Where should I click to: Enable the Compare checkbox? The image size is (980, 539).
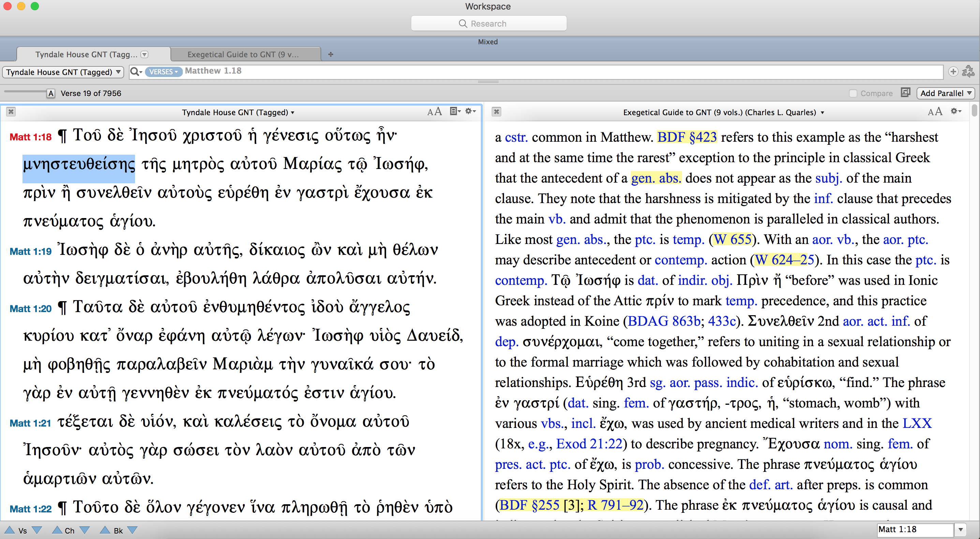[x=853, y=93]
